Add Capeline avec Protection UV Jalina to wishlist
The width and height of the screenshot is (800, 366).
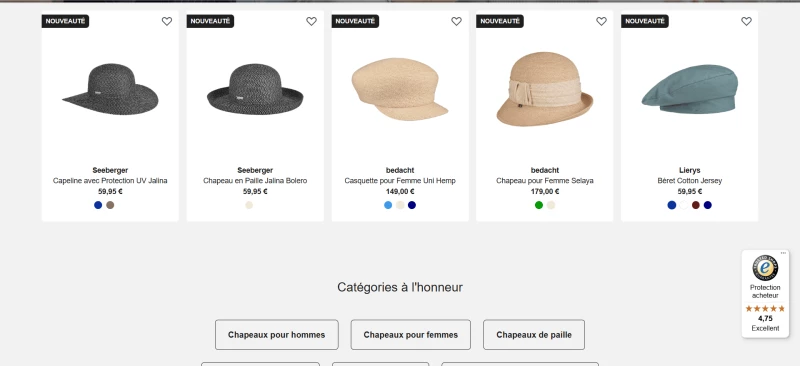(x=167, y=21)
